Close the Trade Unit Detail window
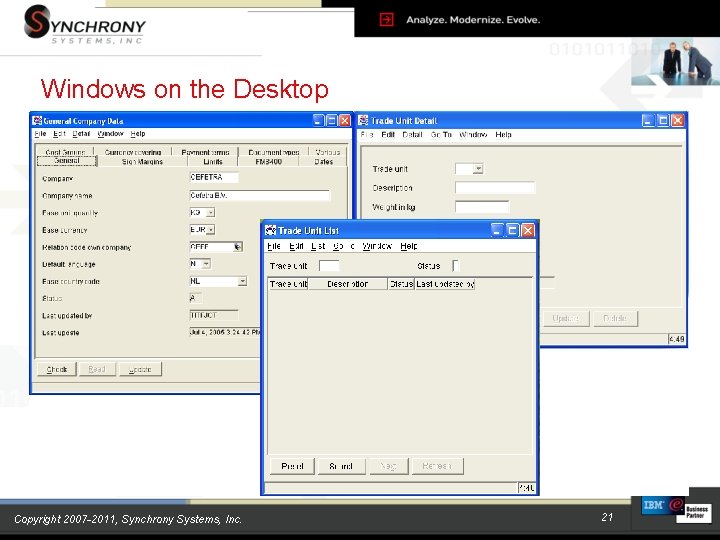Screen dimensions: 720x540 678,121
